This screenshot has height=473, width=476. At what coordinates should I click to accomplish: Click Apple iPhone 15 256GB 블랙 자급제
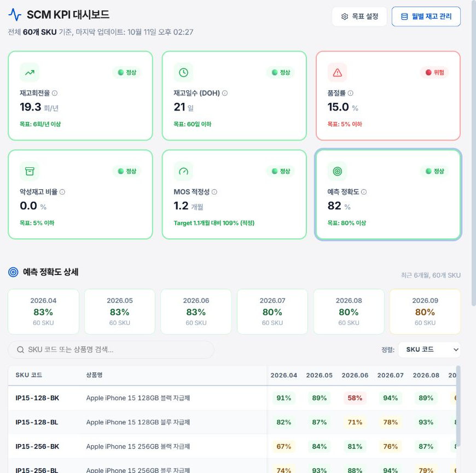(x=138, y=447)
